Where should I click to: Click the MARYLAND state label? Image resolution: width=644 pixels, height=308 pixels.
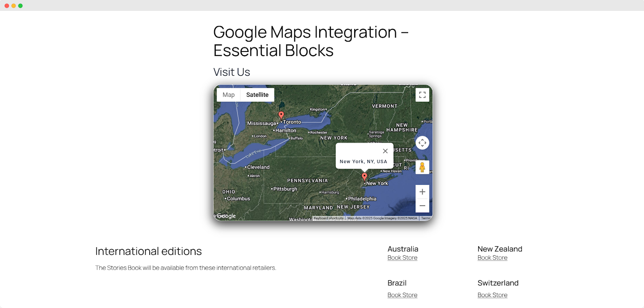(x=318, y=208)
